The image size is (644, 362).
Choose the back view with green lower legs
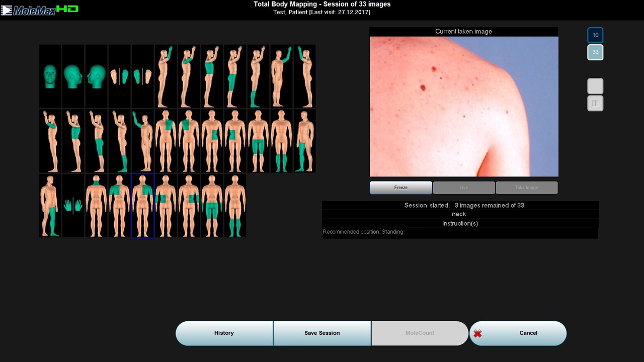(x=235, y=206)
